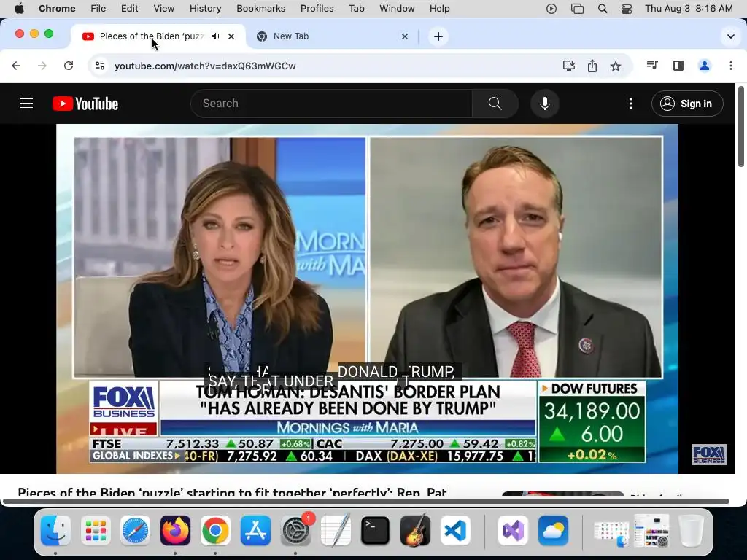Open the Trash in the dock
Image resolution: width=747 pixels, height=560 pixels.
click(x=691, y=530)
